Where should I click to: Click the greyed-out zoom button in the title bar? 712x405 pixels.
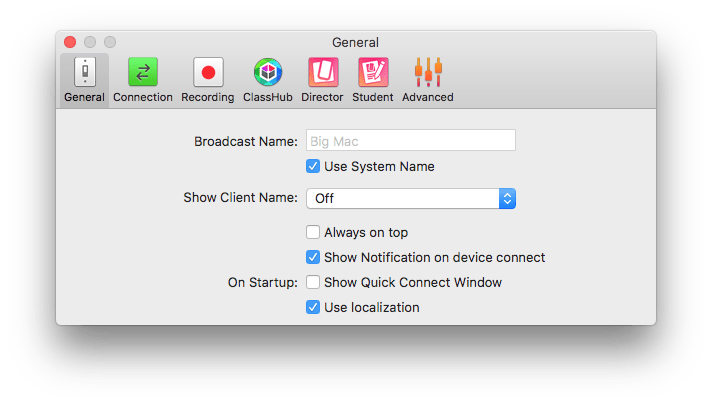point(110,42)
